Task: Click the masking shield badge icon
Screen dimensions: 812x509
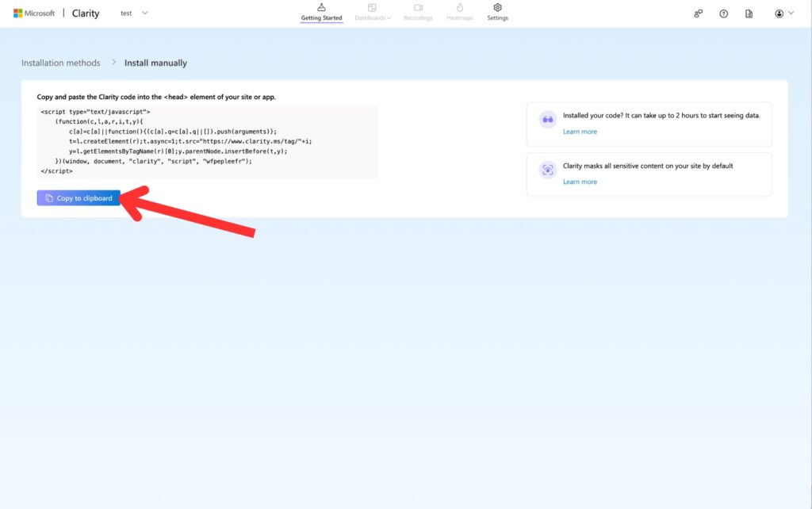Action: coord(547,170)
